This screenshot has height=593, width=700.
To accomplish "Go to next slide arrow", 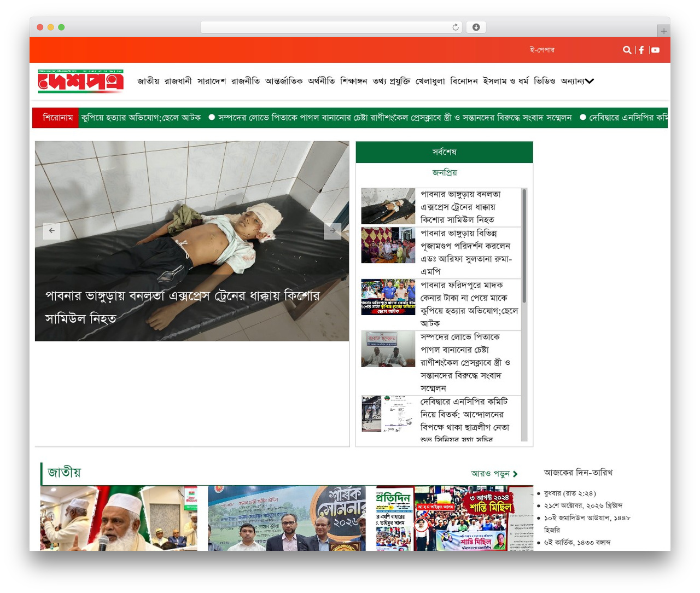I will point(332,231).
